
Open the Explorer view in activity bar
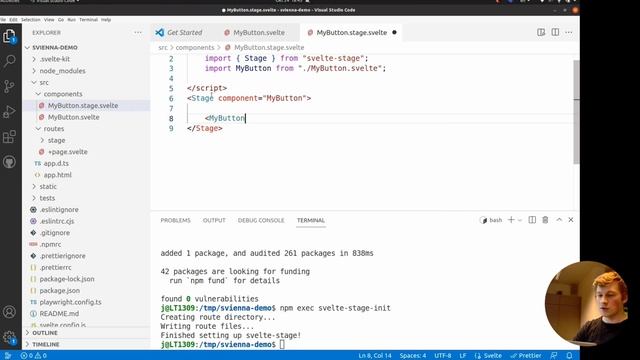pos(9,37)
